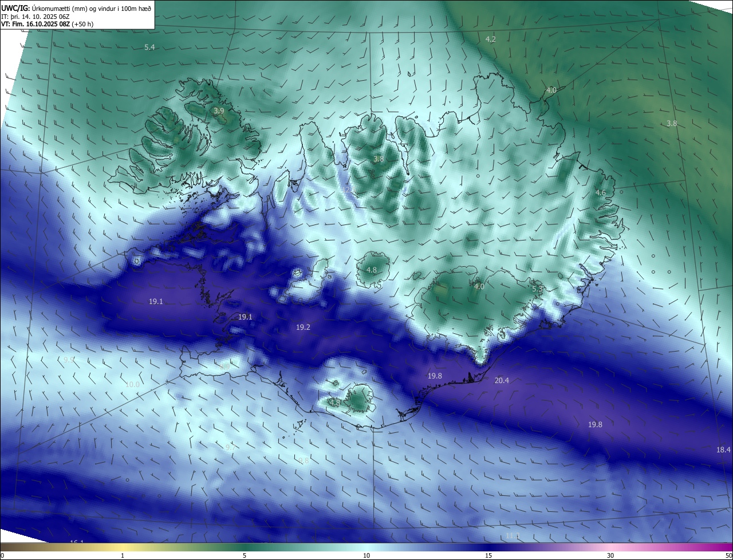Select the '4.2' value label on the map
This screenshot has height=560, width=733.
coord(491,39)
